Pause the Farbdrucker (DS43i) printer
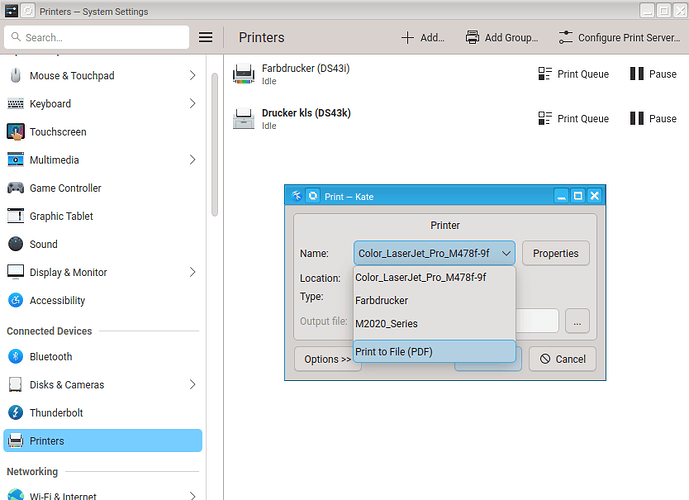This screenshot has width=689, height=500. point(653,74)
